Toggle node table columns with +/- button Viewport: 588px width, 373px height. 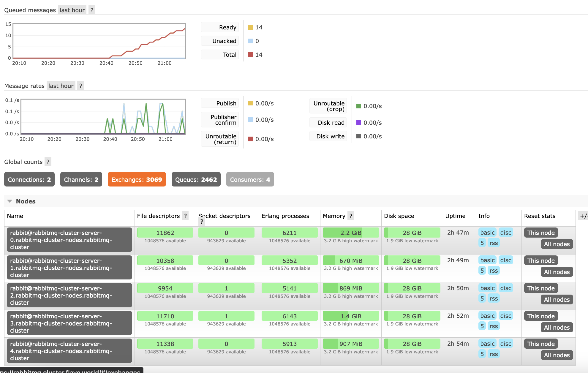click(583, 216)
